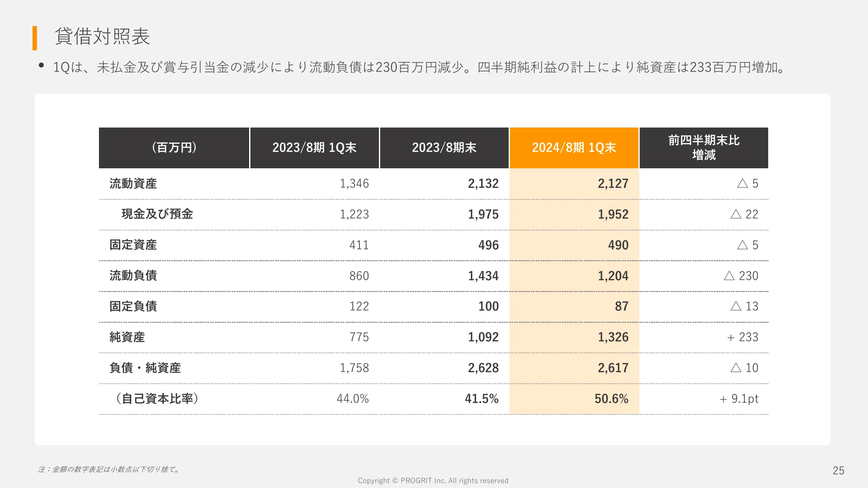Select the change value △ 230
868x488 pixels.
point(741,276)
